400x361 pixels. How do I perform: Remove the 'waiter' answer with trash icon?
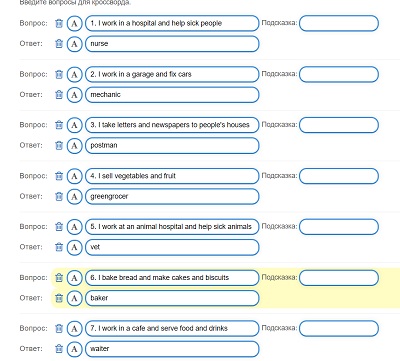[59, 349]
